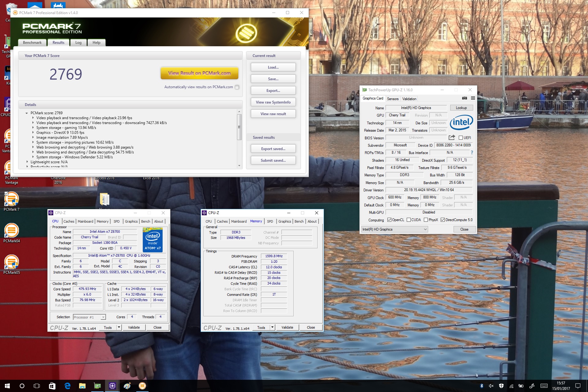The width and height of the screenshot is (588, 392).
Task: Toggle the CUDA checkbox in GPU-Z
Action: pos(409,220)
